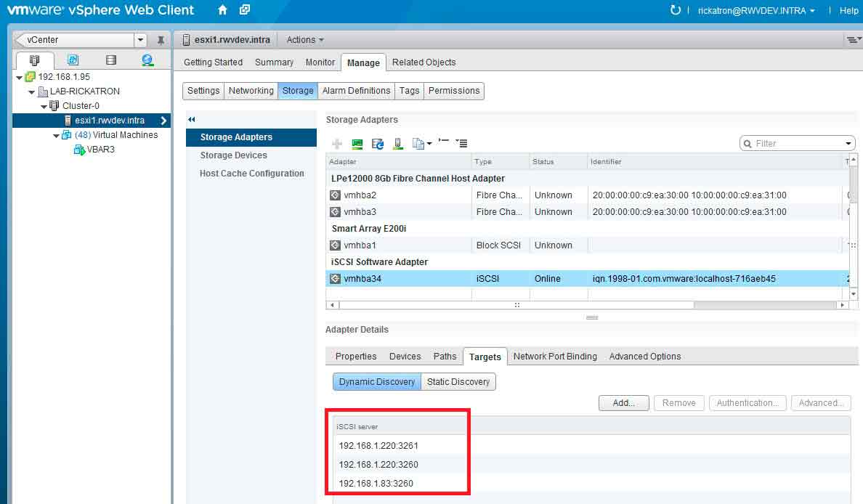
Task: Open the Related Objects tab
Action: (x=424, y=62)
